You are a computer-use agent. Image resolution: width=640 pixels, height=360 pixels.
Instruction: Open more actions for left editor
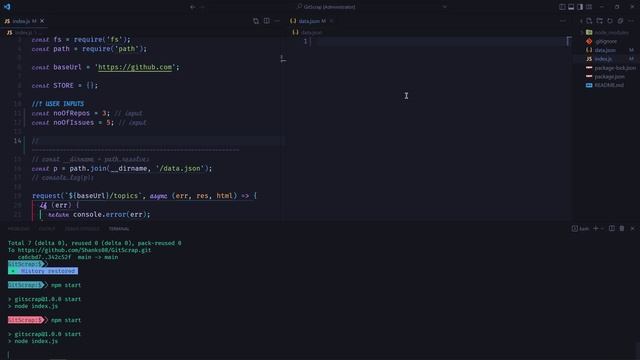point(277,21)
